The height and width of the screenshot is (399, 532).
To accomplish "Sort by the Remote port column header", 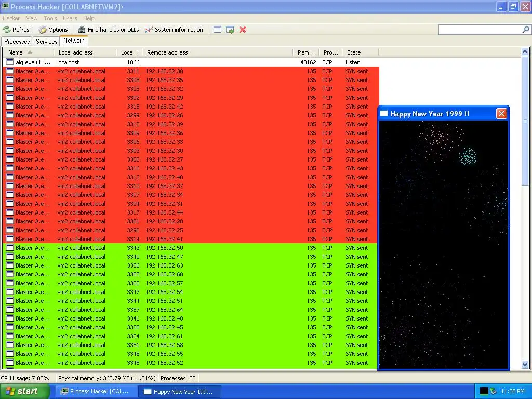I will coord(306,52).
